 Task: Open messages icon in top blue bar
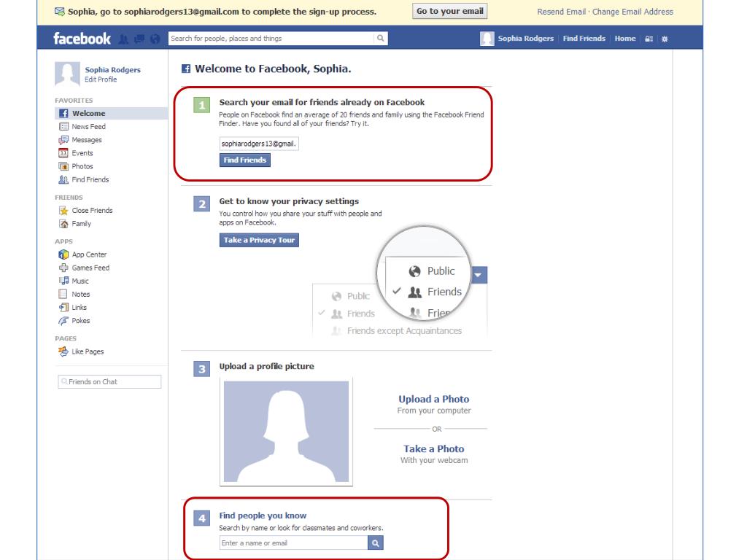139,39
